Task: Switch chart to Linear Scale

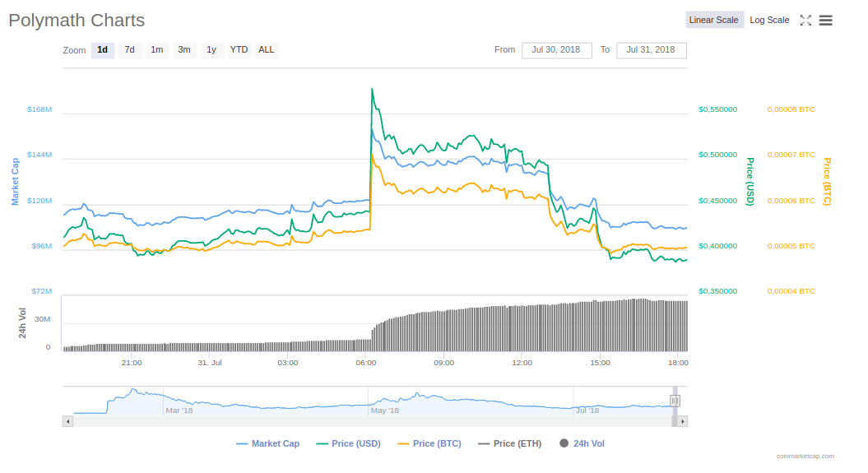Action: tap(713, 20)
